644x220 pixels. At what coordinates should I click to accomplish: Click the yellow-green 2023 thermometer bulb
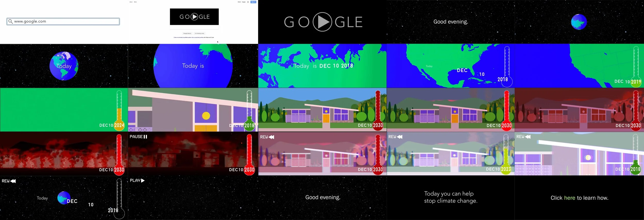pos(506,169)
